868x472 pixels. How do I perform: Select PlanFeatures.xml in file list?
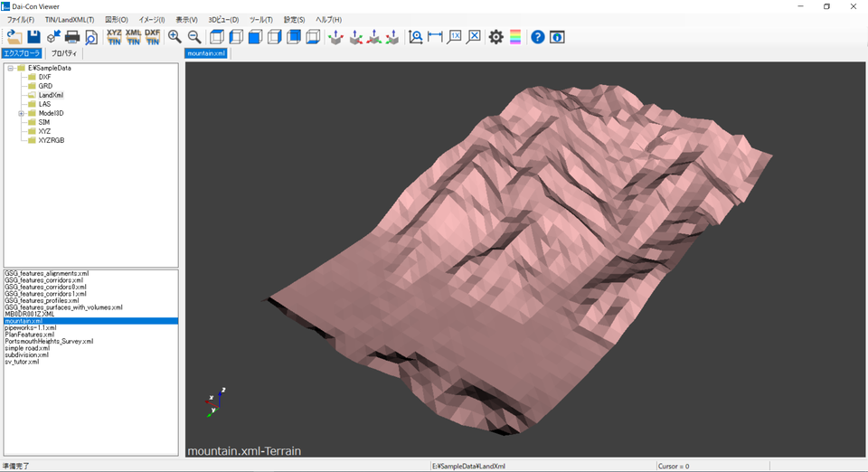point(29,335)
